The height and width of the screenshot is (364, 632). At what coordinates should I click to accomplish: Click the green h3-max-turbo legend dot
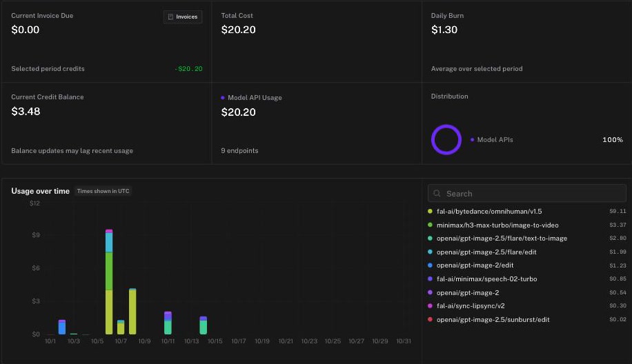[430, 225]
